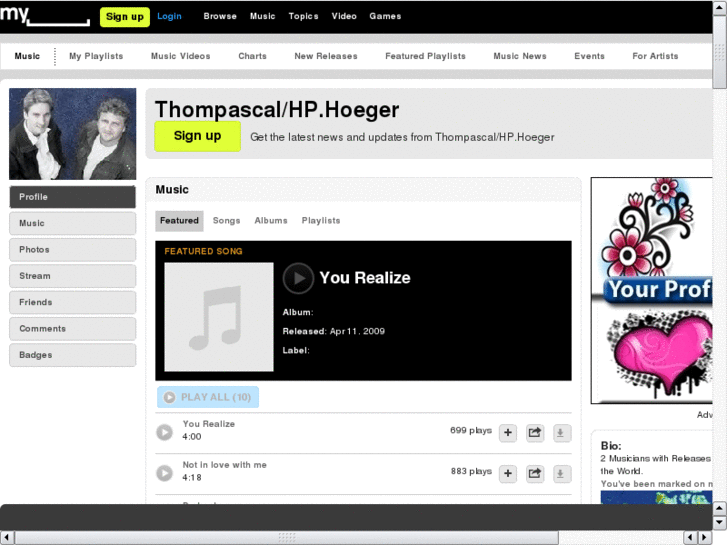The image size is (727, 545).
Task: Click the my logo in the header
Action: (x=45, y=16)
